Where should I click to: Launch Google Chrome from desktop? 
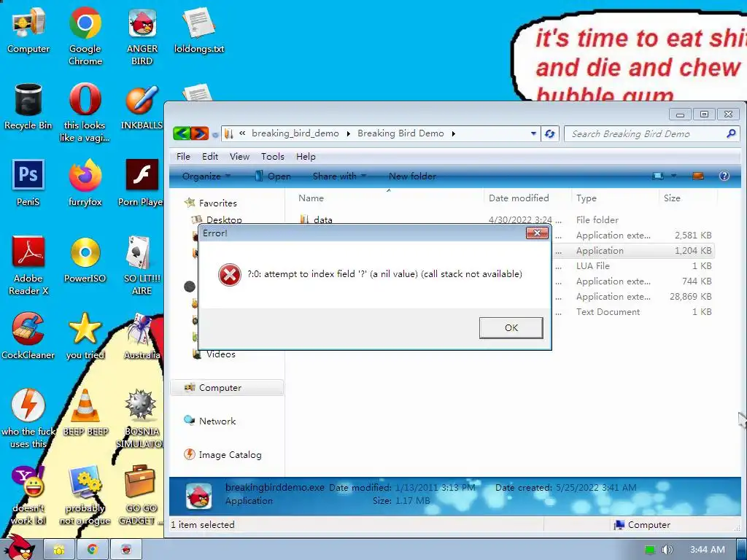[85, 36]
